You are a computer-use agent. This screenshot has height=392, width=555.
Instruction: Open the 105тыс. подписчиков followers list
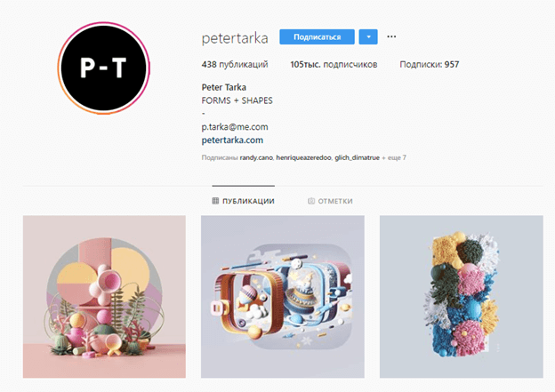(334, 64)
